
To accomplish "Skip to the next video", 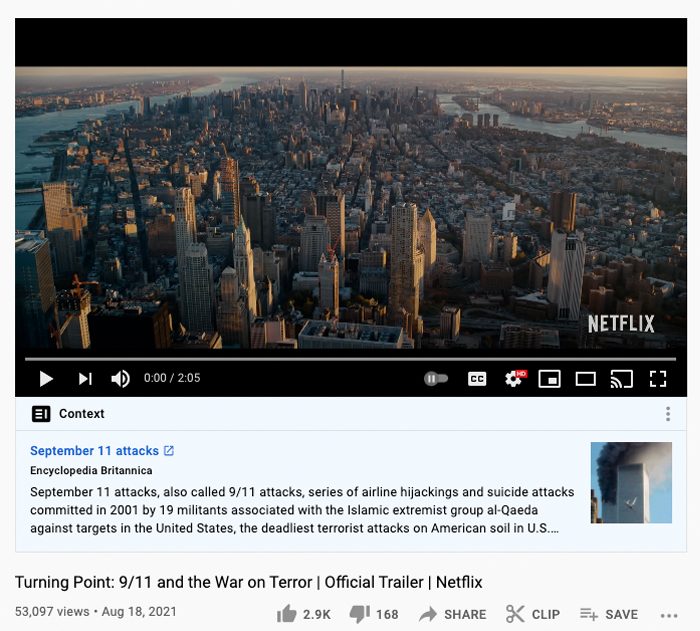I will click(x=85, y=379).
